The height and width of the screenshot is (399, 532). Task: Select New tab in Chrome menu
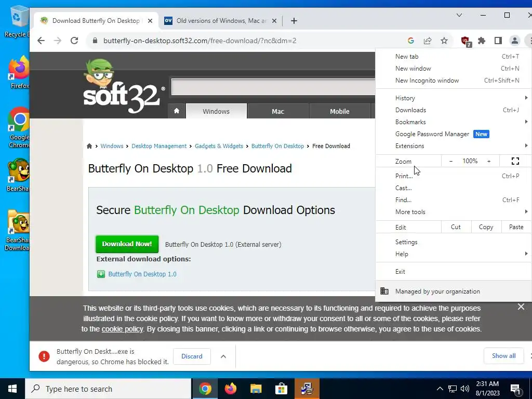[454, 57]
